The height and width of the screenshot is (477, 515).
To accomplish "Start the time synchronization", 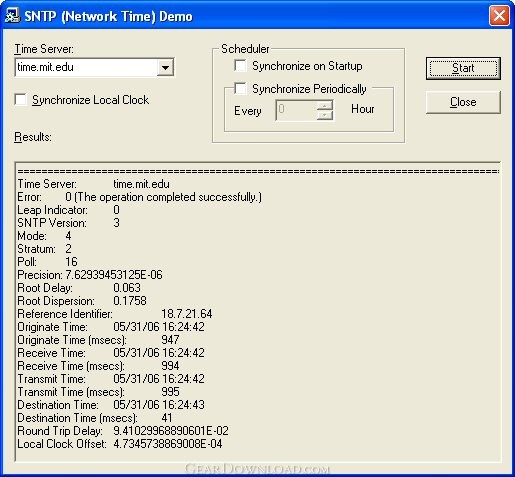I will (x=463, y=68).
